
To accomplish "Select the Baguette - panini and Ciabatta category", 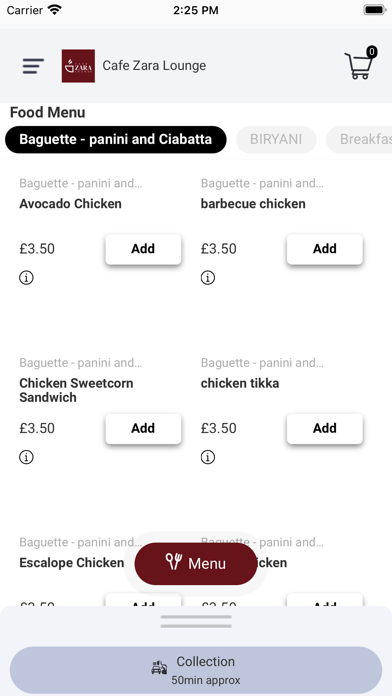I will (115, 139).
